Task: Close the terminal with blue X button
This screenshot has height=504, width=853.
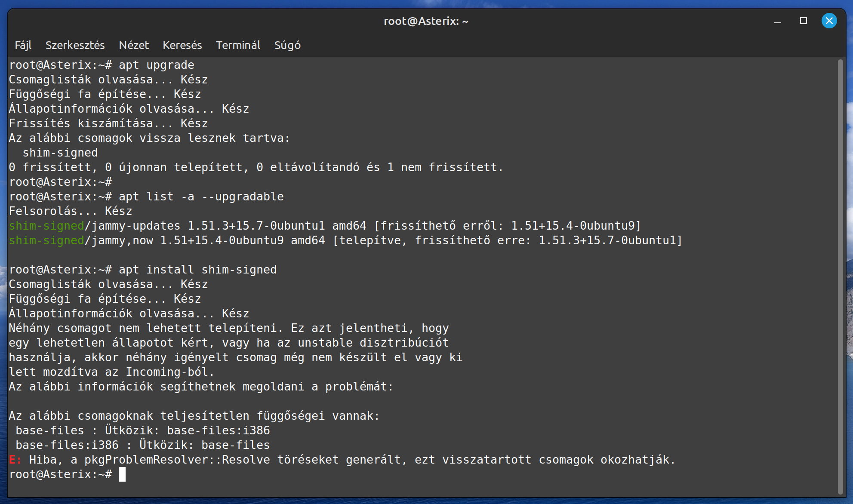Action: click(x=829, y=21)
